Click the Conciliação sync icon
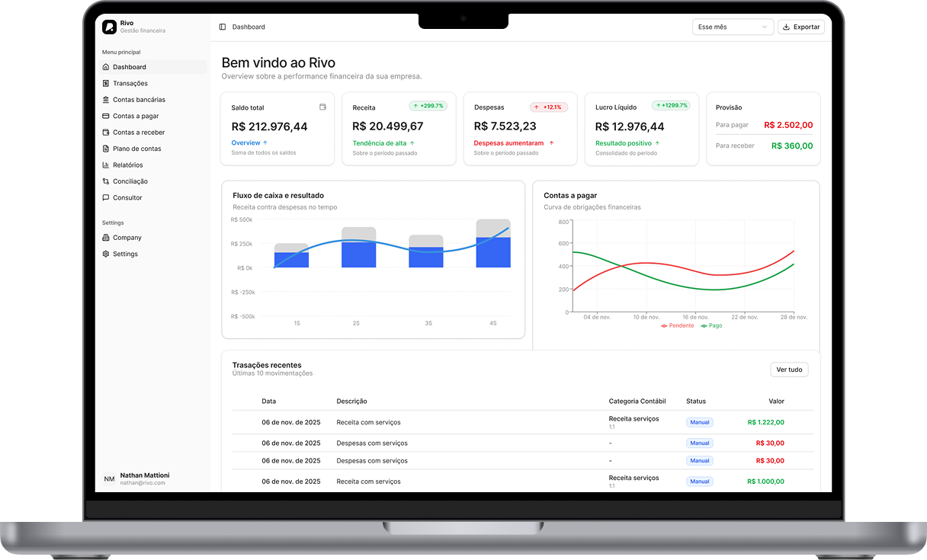The image size is (927, 560). 105,181
